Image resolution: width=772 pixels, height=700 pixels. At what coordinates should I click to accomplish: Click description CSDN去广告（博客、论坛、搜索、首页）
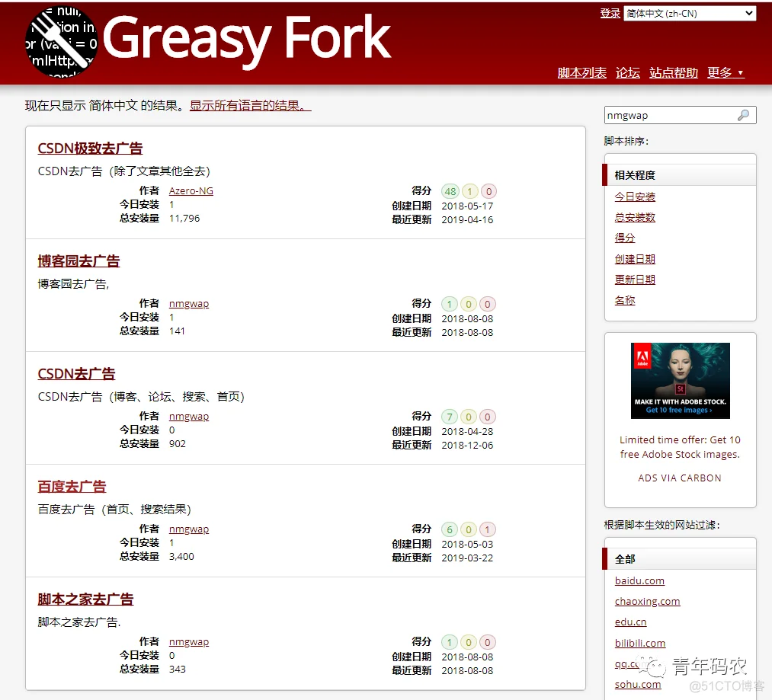[x=141, y=397]
